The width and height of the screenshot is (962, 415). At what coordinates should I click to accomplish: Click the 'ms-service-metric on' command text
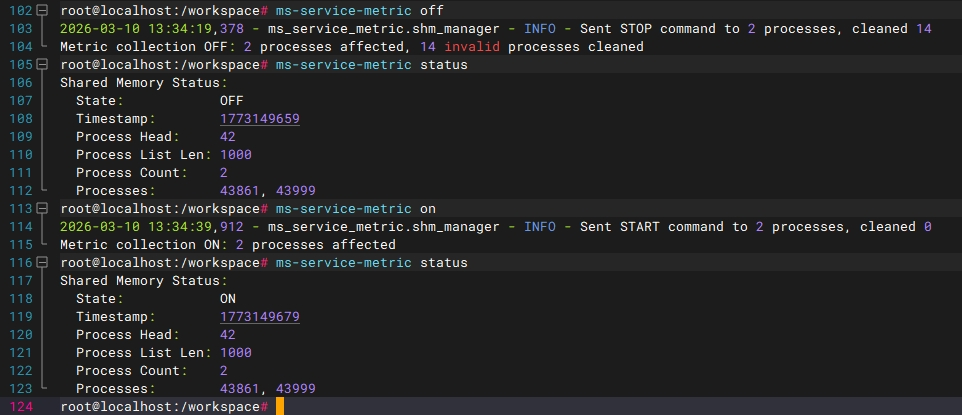(x=355, y=209)
